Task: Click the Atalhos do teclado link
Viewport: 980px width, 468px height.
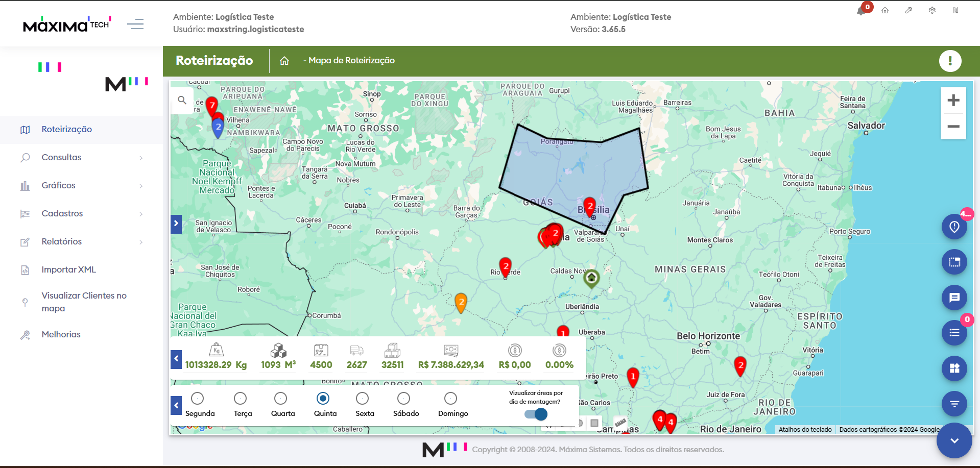Action: [x=805, y=430]
